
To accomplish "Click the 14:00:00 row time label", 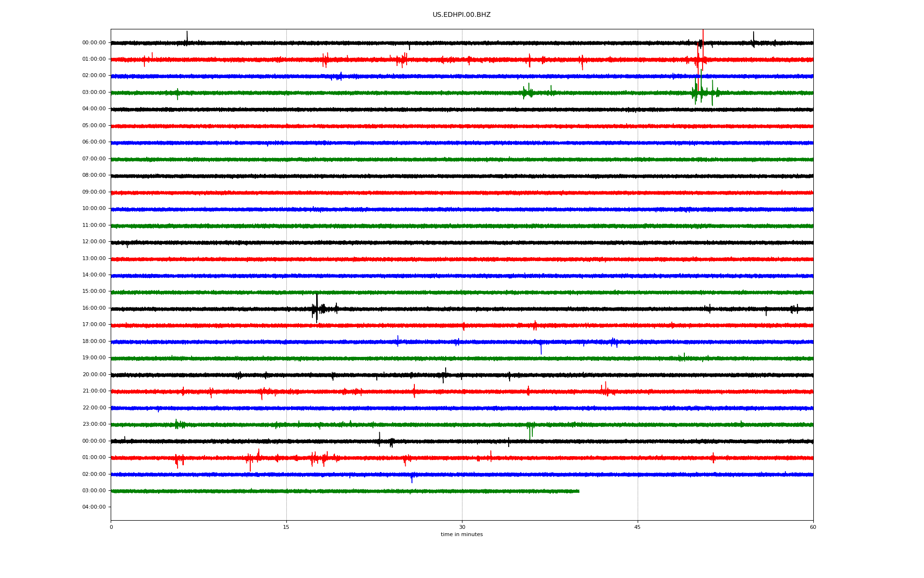I will (94, 275).
